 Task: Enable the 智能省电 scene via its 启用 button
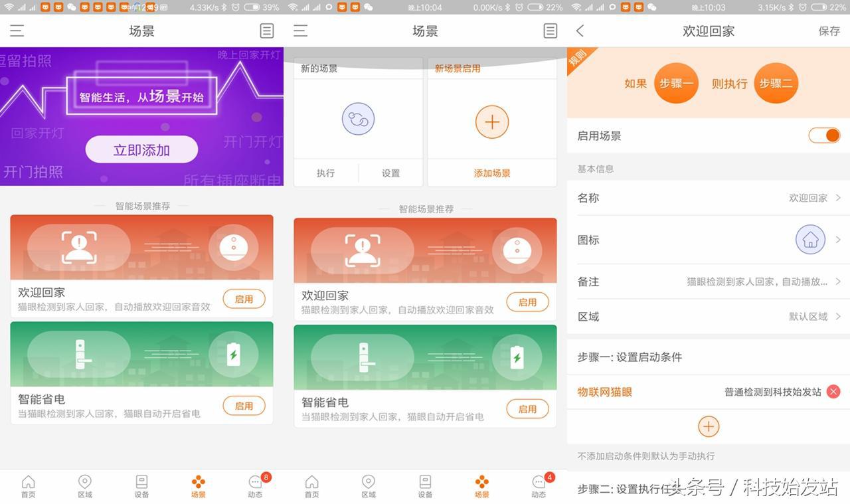[244, 406]
